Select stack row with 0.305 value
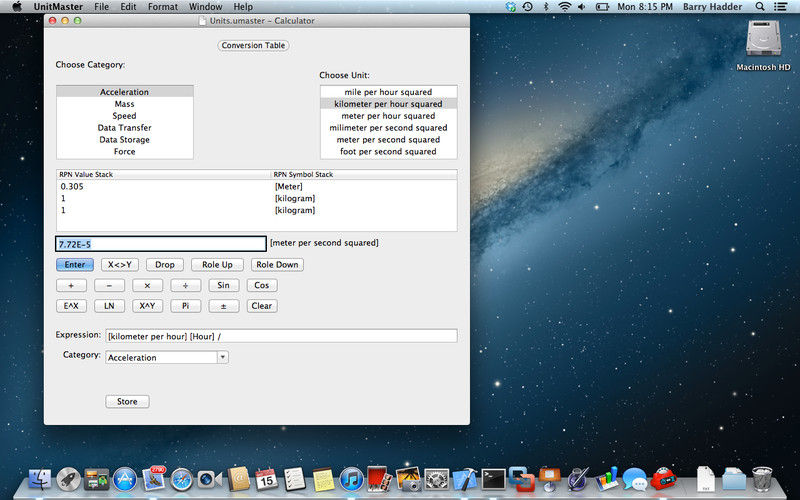800x500 pixels. tap(257, 186)
